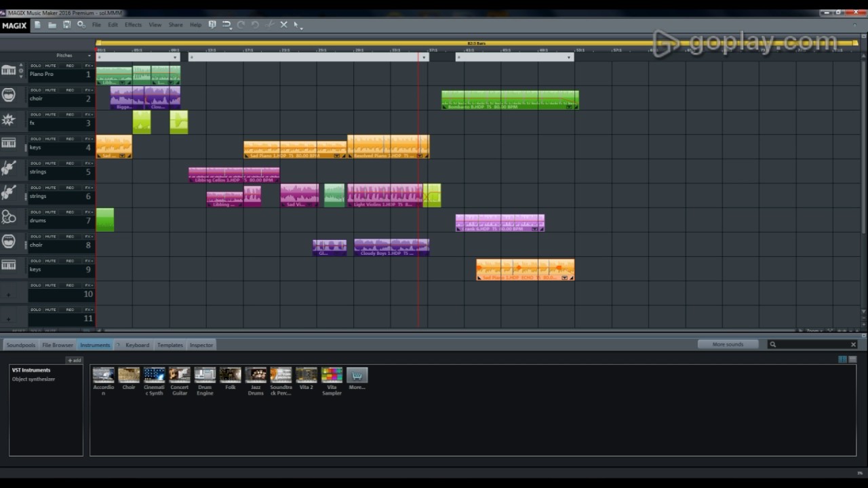The image size is (868, 488).
Task: Select the strings track 5 guitar icon
Action: [x=9, y=169]
